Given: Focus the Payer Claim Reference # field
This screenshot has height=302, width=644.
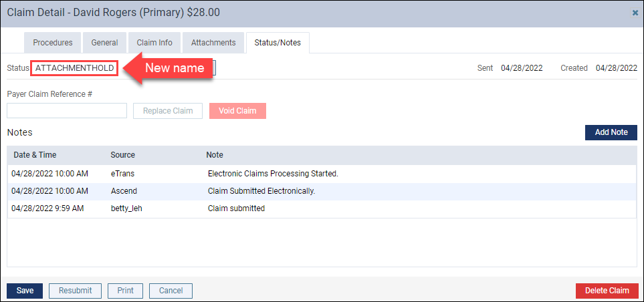Looking at the screenshot, I should 67,111.
